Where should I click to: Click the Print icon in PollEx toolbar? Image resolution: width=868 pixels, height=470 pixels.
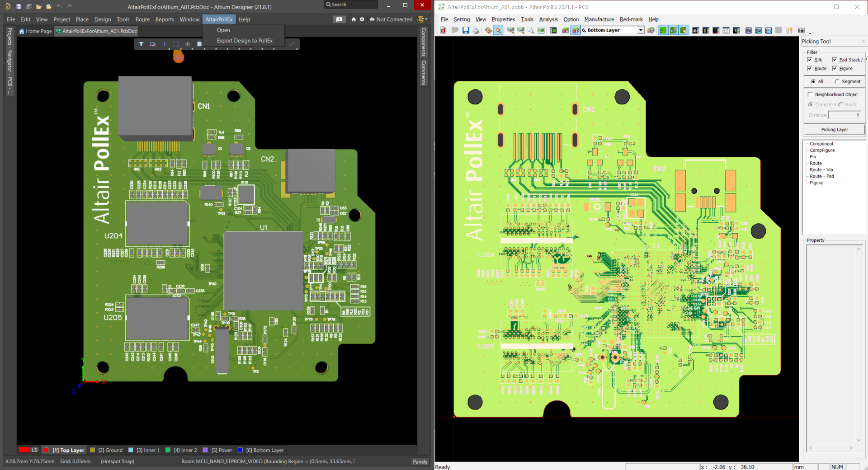(476, 30)
